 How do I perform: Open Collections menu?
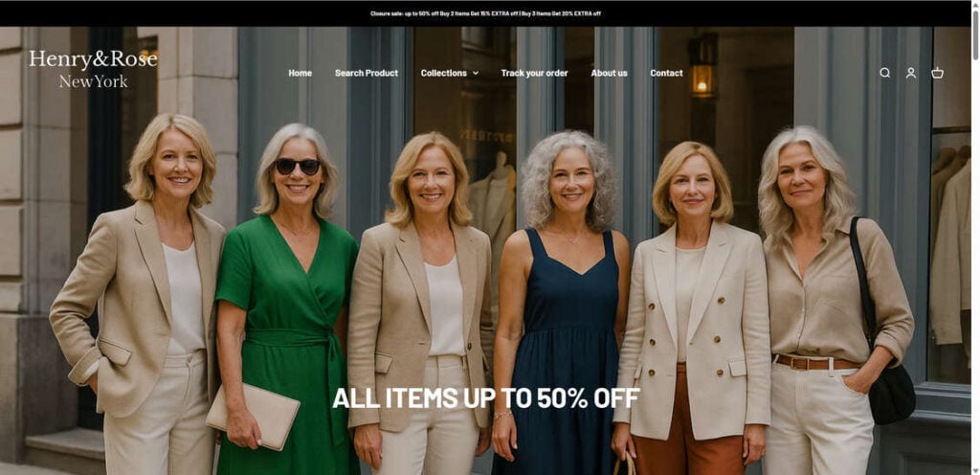click(x=444, y=73)
